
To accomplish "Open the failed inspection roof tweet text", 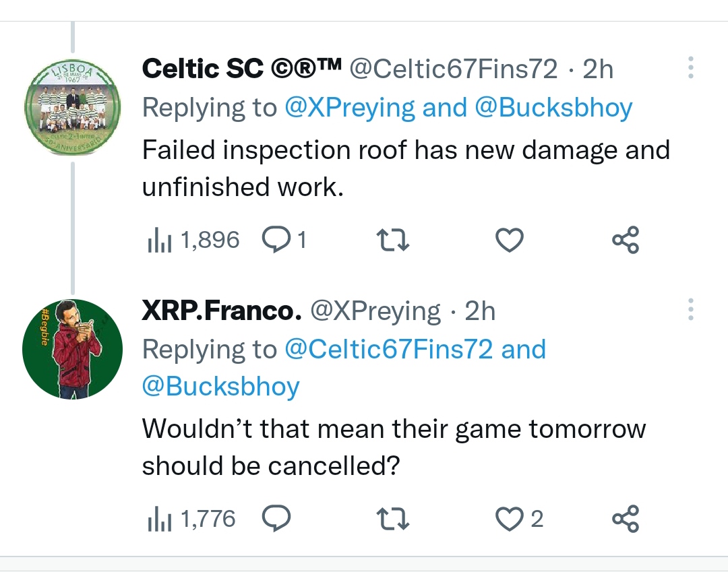I will 404,168.
